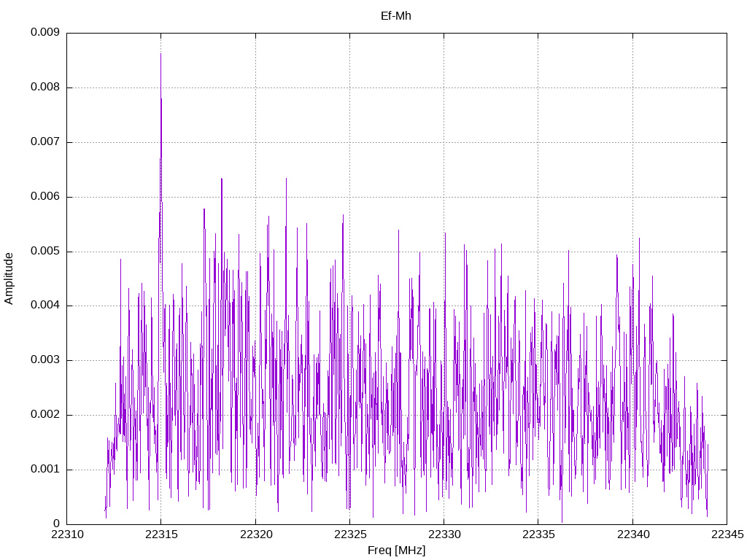Click the 0.006 y-axis tick label
Viewport: 747px width, 560px height.
click(44, 197)
